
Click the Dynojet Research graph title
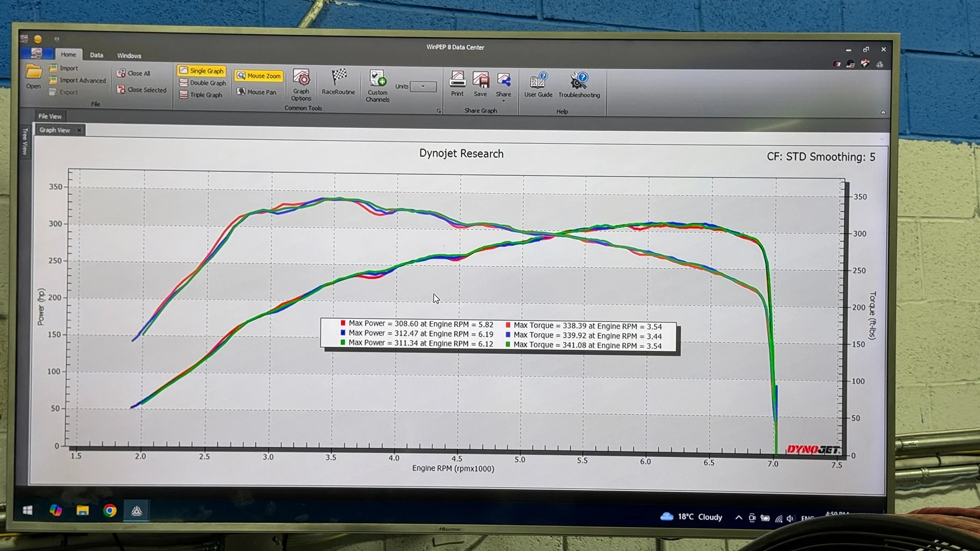(461, 154)
